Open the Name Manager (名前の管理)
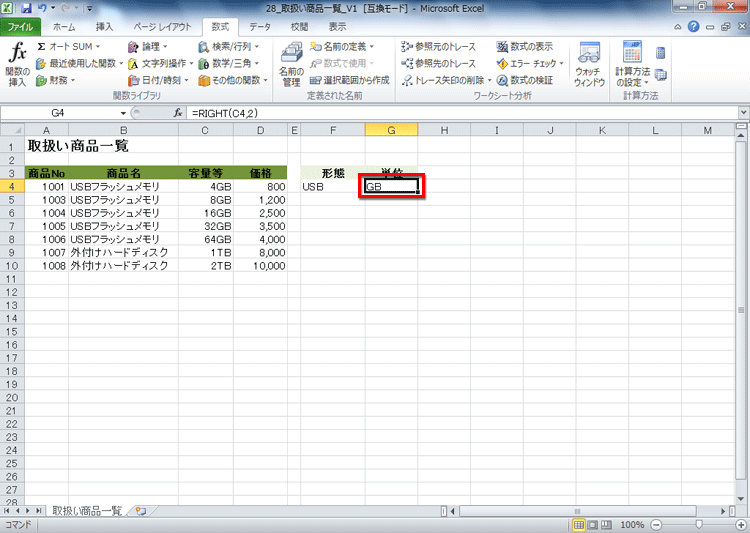Screen dimensions: 750x533 291,64
